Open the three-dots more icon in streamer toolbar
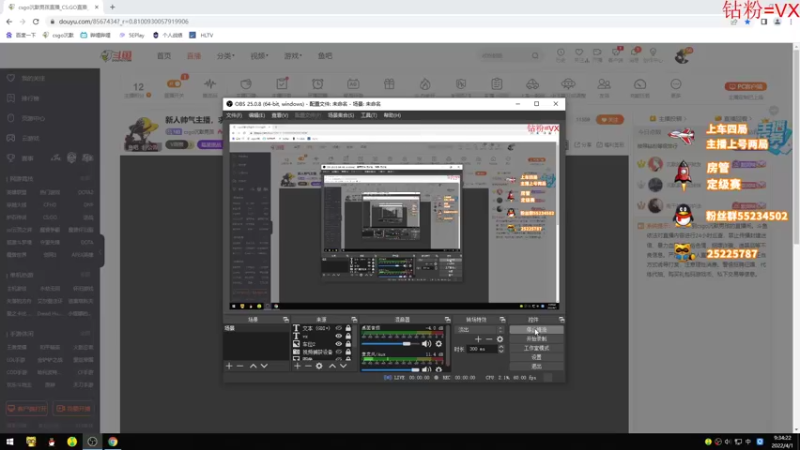The image size is (800, 450). coord(676,84)
